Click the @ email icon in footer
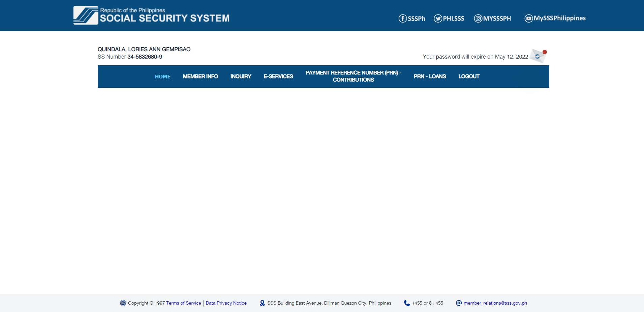Viewport: 644px width, 312px height. point(459,303)
